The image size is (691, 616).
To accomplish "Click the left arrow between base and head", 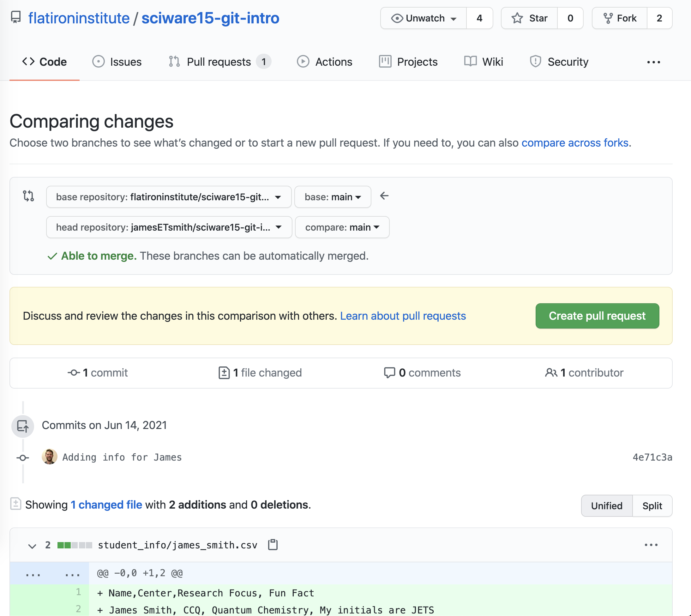I will (384, 196).
